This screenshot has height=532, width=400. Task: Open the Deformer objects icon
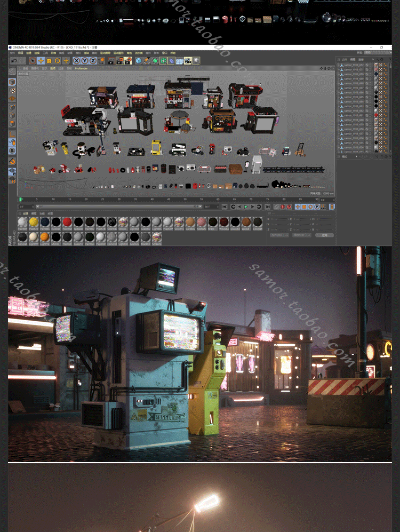172,61
